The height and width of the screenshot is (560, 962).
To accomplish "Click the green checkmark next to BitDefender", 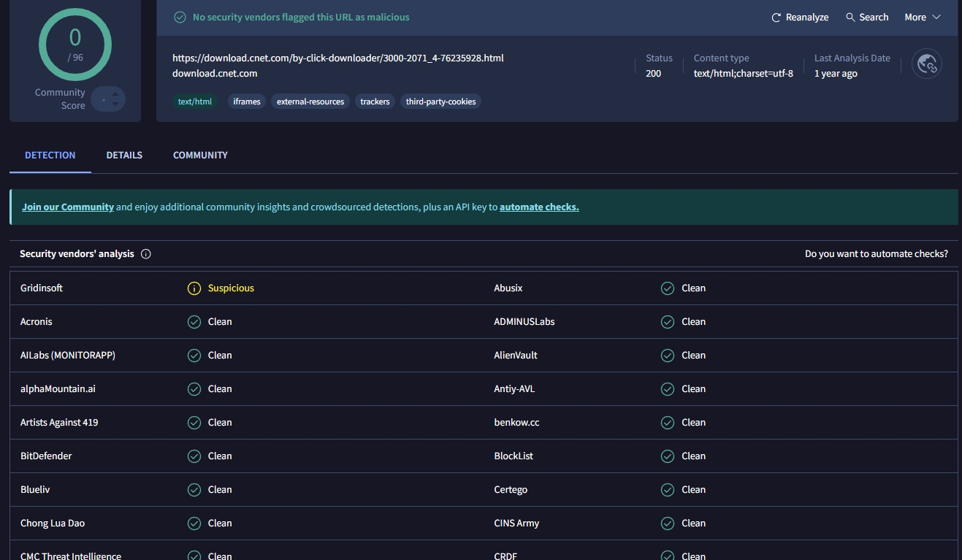I will pyautogui.click(x=194, y=456).
